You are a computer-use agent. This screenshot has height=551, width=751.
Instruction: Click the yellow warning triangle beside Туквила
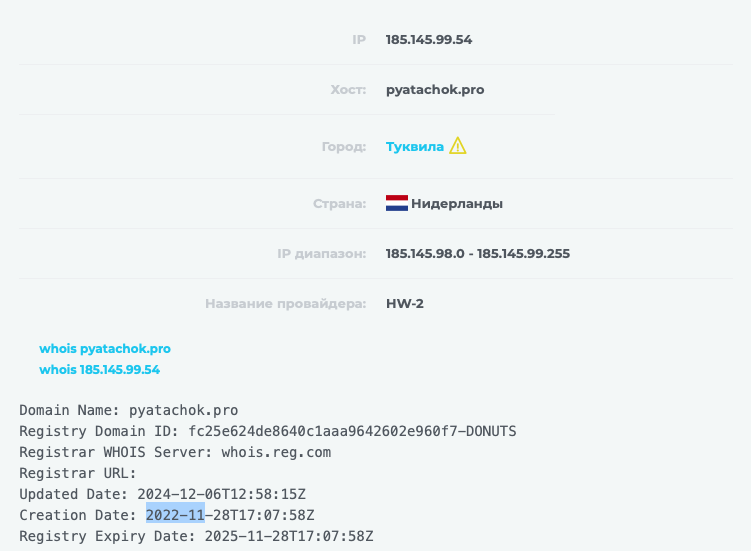457,146
